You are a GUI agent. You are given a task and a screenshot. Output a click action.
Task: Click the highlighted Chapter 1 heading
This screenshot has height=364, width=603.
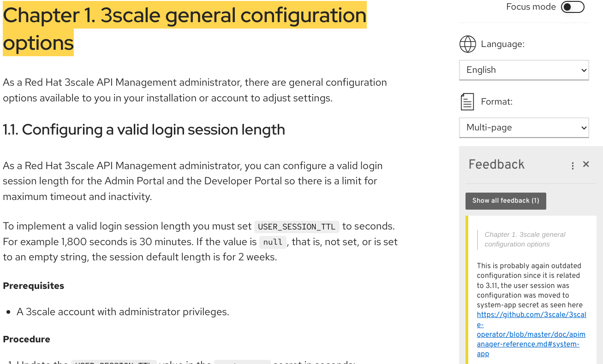pyautogui.click(x=185, y=29)
